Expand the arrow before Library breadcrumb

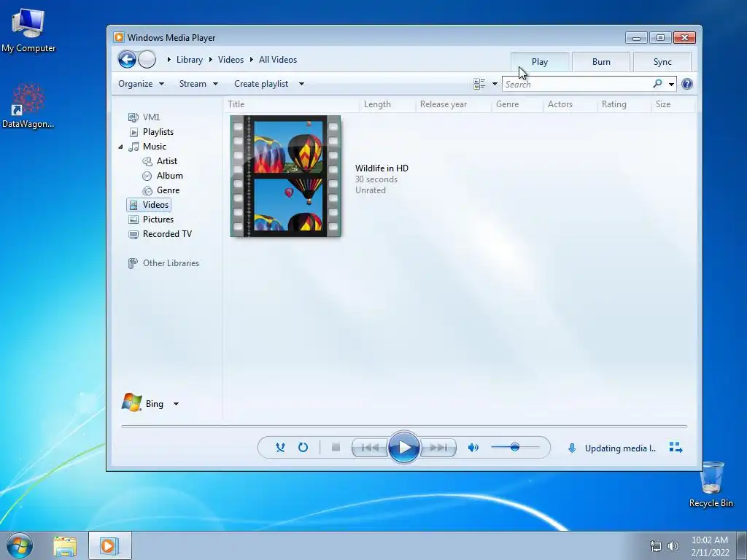point(169,60)
